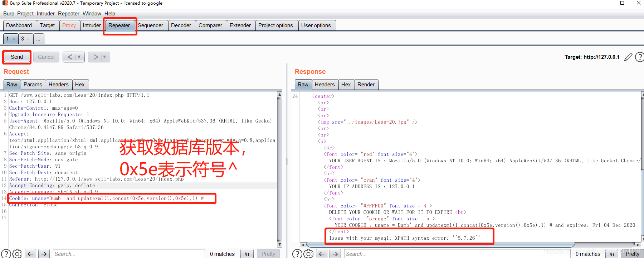
Task: Select Repeater sub-tab 1
Action: pyautogui.click(x=8, y=39)
